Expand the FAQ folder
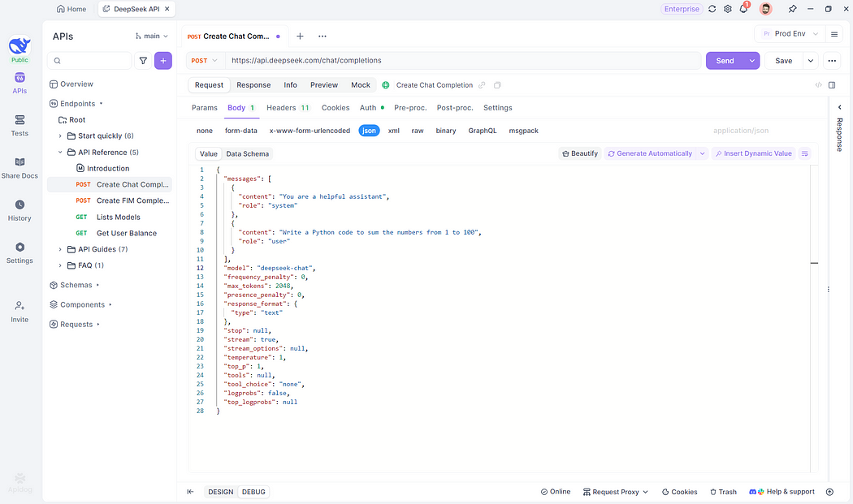This screenshot has height=504, width=853. coord(60,265)
